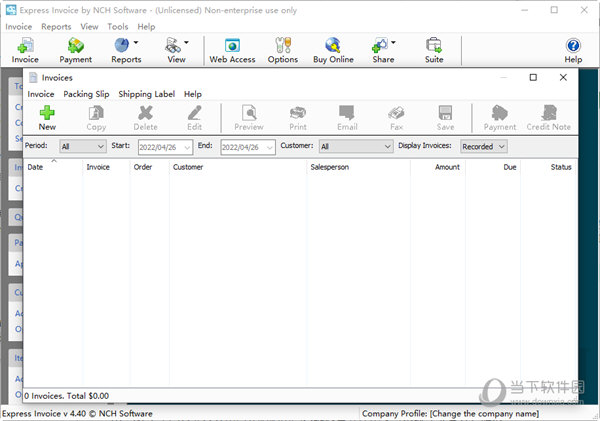Open Display Invoices dropdown showing Recorded
600x421 pixels.
(484, 147)
